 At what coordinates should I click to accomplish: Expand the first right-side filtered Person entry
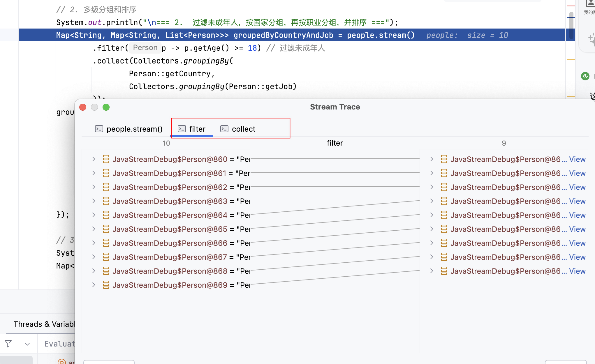coord(432,159)
